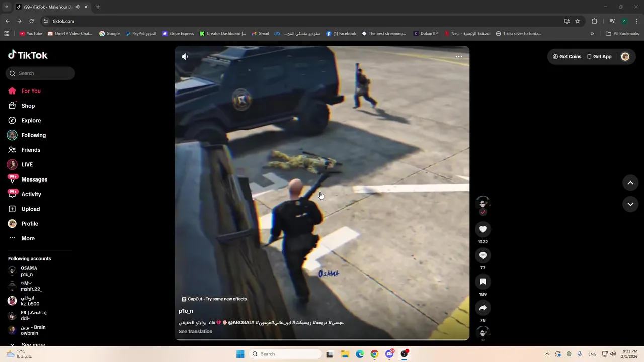The image size is (644, 362).
Task: Click the TikTok logo
Action: tap(28, 55)
